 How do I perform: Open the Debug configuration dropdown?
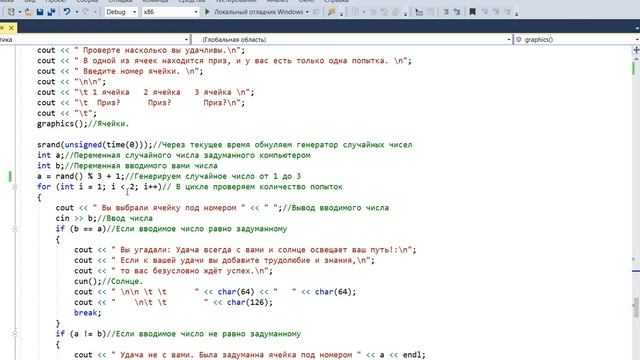(x=121, y=12)
